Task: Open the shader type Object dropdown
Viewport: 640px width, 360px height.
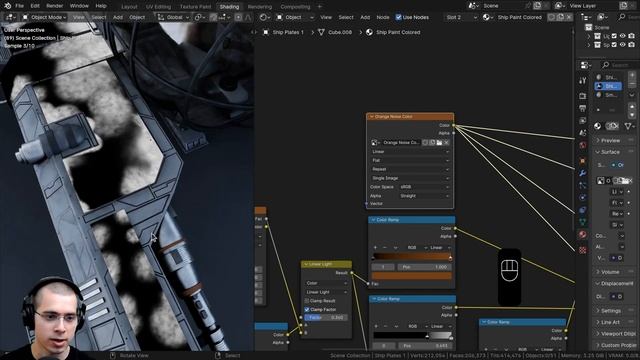Action: (x=295, y=17)
